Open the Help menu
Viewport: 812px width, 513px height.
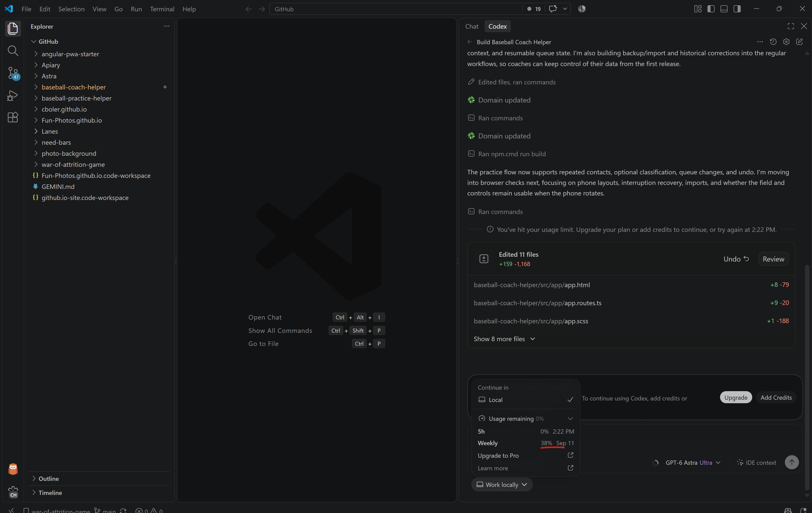click(189, 9)
